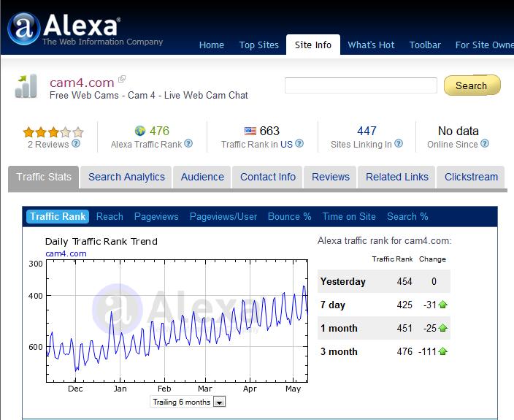Switch to the Search Analytics tab

click(126, 177)
